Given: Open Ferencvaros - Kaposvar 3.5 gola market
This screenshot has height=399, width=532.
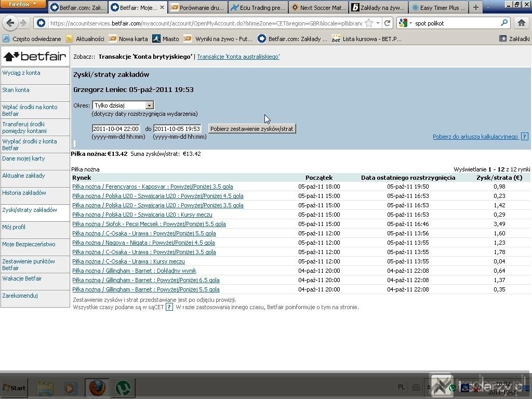Looking at the screenshot, I should click(153, 187).
